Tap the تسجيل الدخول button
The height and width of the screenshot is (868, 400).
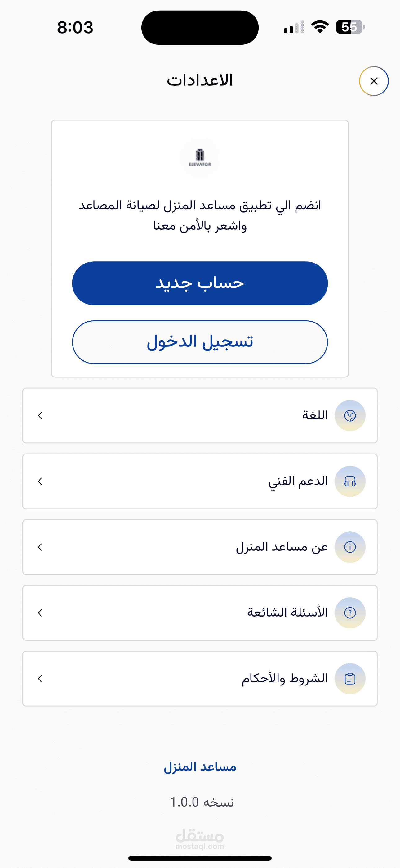(x=200, y=342)
